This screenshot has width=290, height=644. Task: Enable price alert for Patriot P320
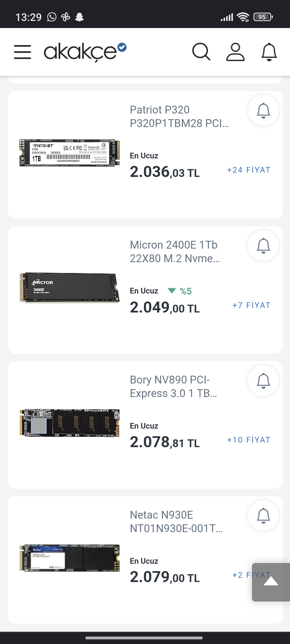coord(263,110)
